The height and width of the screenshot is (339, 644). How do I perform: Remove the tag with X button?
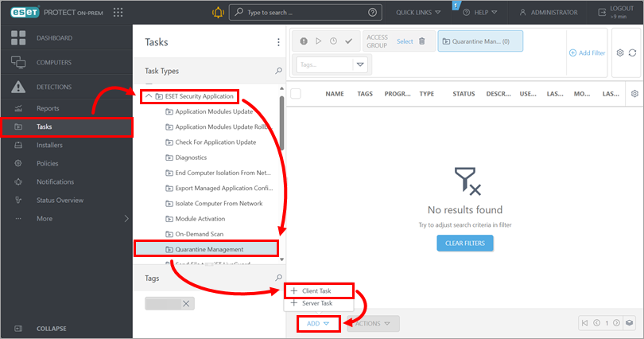tap(186, 303)
